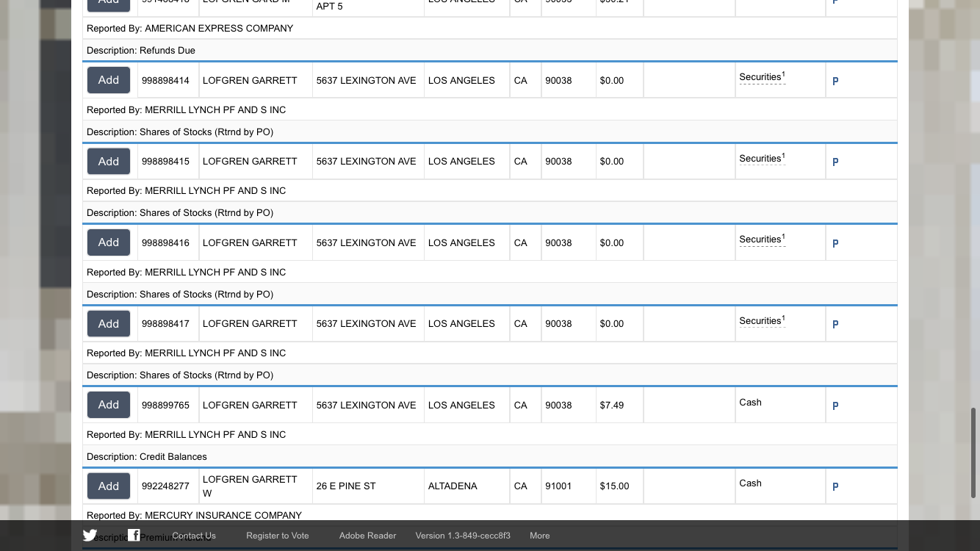This screenshot has width=980, height=551.
Task: Select property ID 998898415 text
Action: click(x=165, y=161)
